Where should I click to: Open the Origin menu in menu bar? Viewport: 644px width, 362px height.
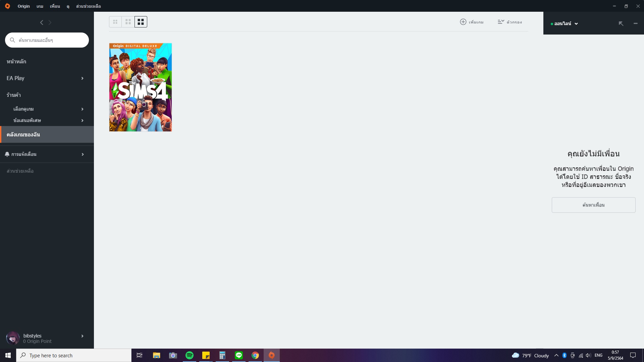(23, 6)
